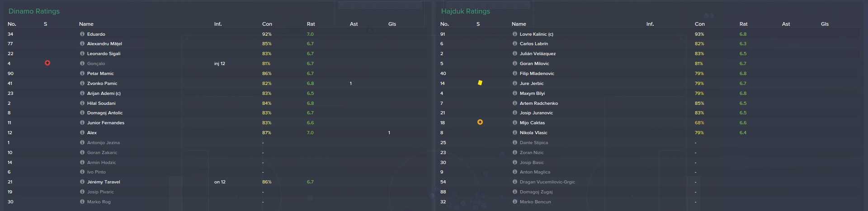Click the Hajduk Ratings heading
This screenshot has height=211, width=868.
click(466, 11)
